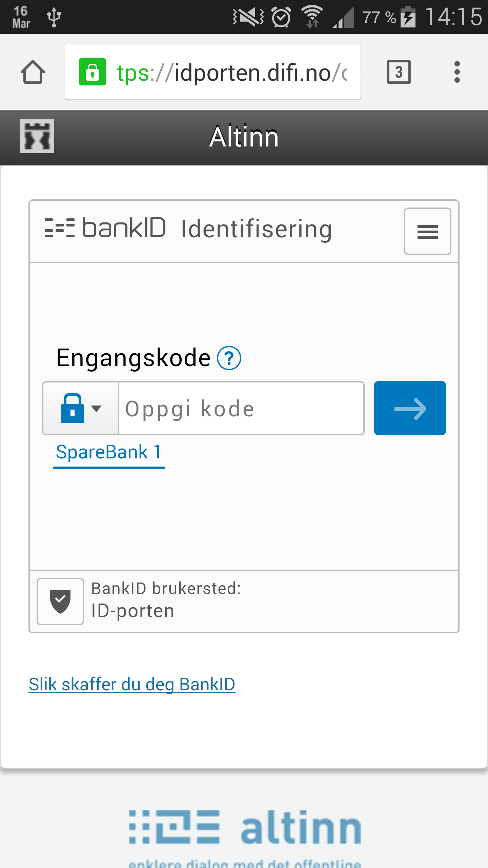Tap the altinn logo in the footer
The height and width of the screenshot is (868, 488).
click(x=245, y=827)
